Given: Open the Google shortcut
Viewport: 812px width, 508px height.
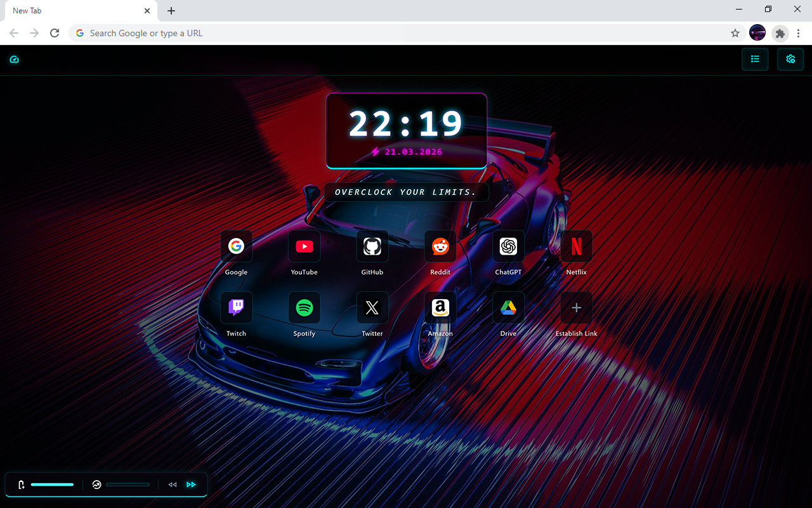Looking at the screenshot, I should point(236,246).
